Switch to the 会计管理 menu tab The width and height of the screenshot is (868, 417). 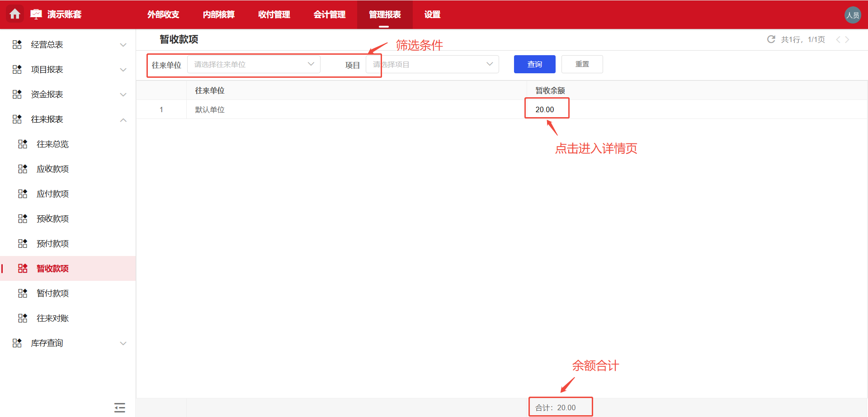tap(330, 14)
